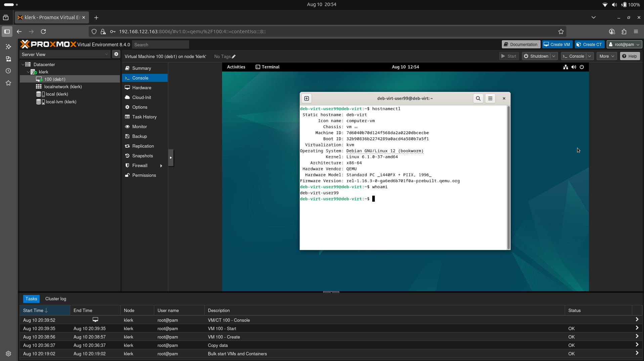Click the search icon in the terminal titlebar
Image resolution: width=644 pixels, height=361 pixels.
[x=478, y=98]
